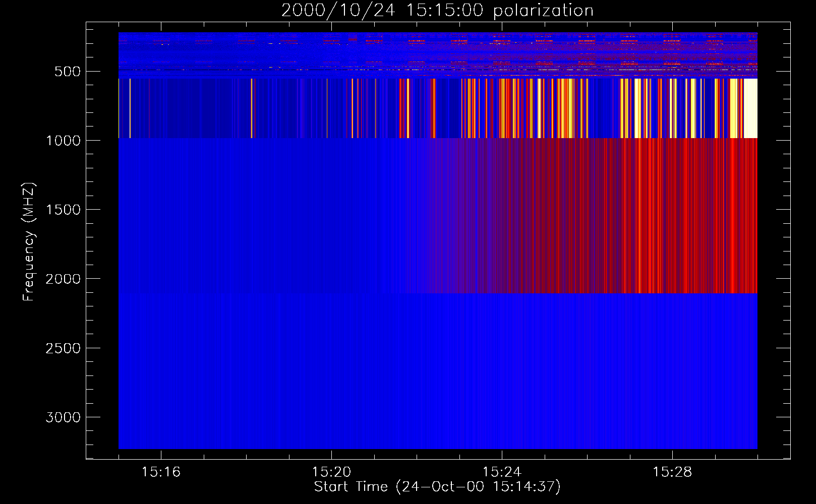Click the 2500 frequency tick label
Screen dimensions: 816x504
pos(63,348)
